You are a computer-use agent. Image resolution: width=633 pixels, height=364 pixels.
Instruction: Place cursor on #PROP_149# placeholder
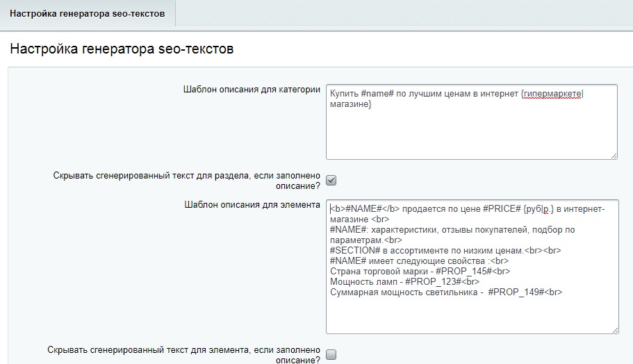tap(516, 292)
